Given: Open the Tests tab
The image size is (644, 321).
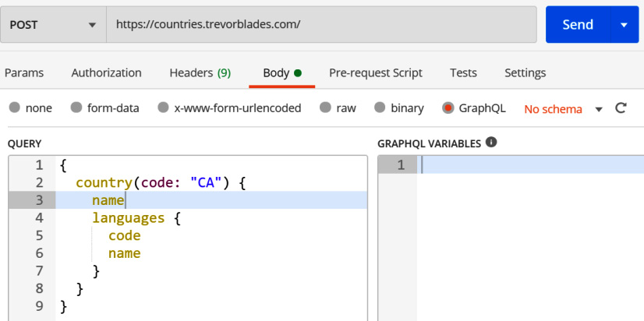Looking at the screenshot, I should pos(463,73).
